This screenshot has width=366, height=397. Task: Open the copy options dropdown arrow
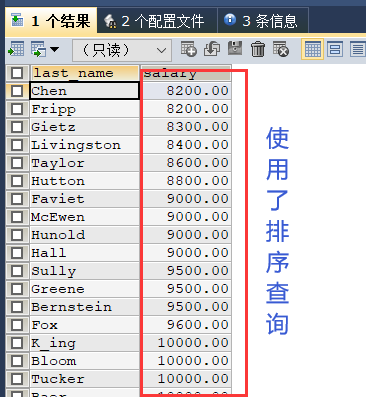[54, 50]
